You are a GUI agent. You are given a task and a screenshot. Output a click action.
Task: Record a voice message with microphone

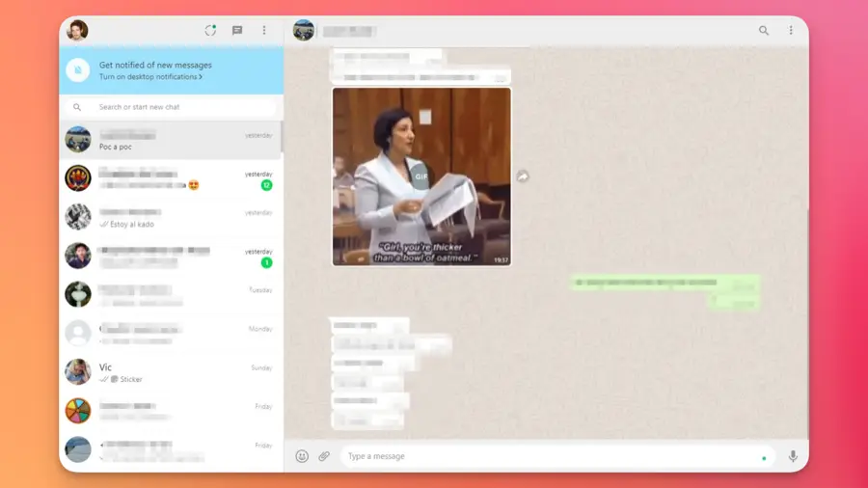(x=793, y=456)
